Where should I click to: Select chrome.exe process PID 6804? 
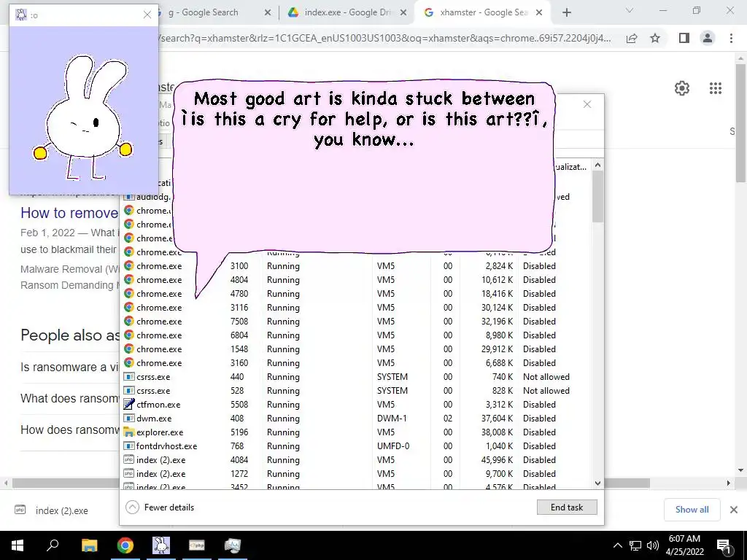(x=356, y=335)
